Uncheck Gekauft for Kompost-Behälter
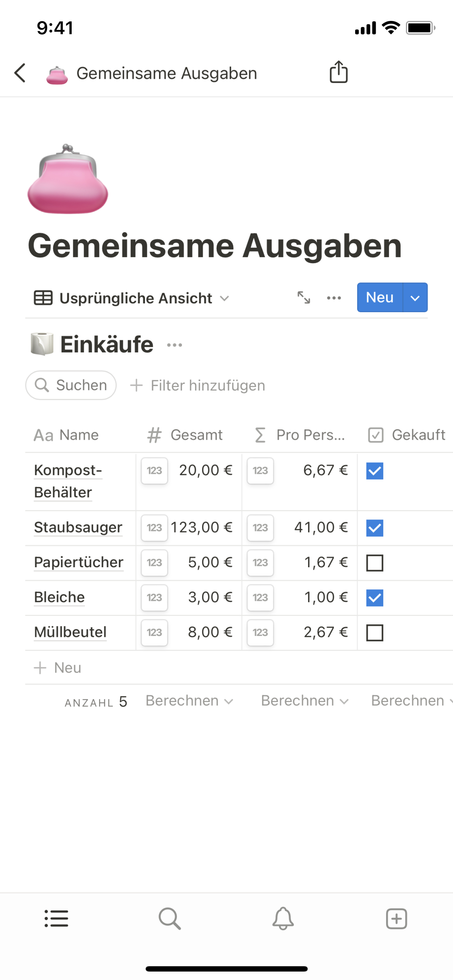The width and height of the screenshot is (453, 980). tap(374, 471)
